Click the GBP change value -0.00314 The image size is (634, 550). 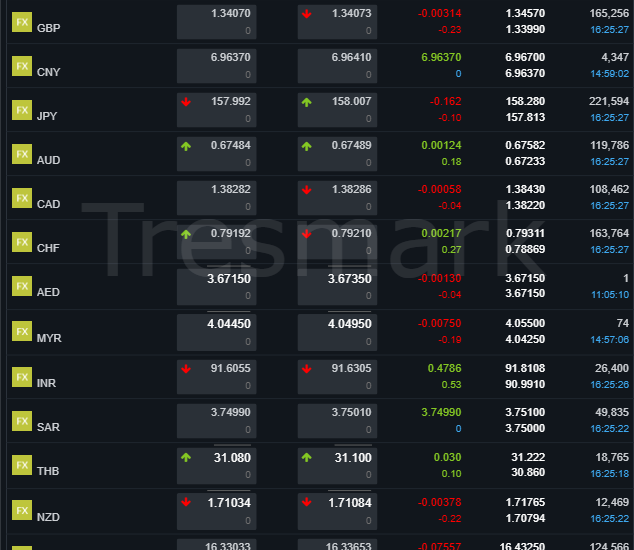point(440,13)
